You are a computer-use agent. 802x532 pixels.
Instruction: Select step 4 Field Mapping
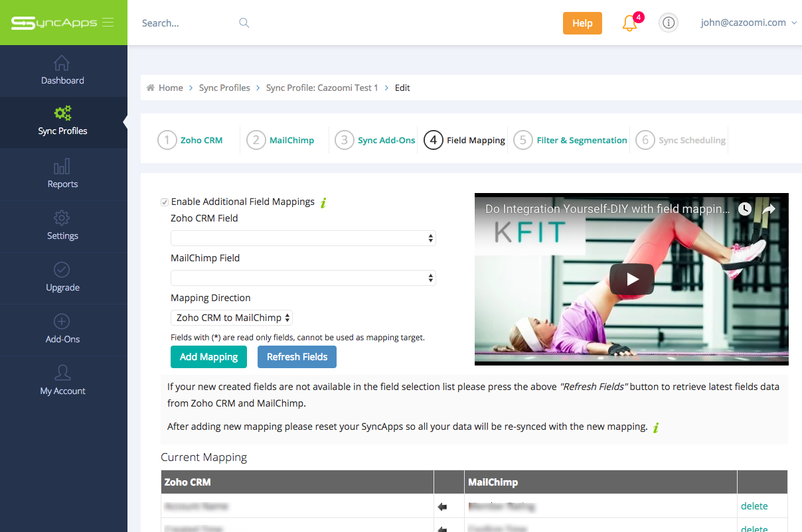pyautogui.click(x=465, y=140)
